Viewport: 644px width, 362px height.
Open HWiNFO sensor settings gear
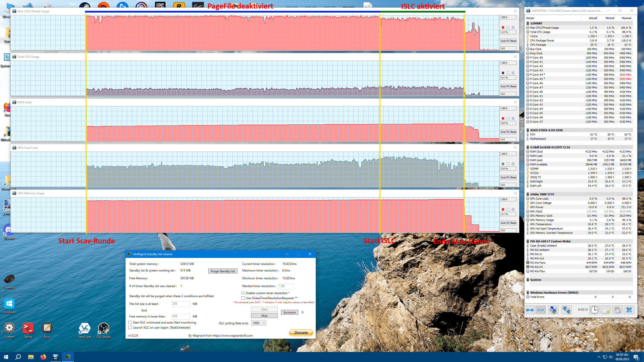coord(617,310)
